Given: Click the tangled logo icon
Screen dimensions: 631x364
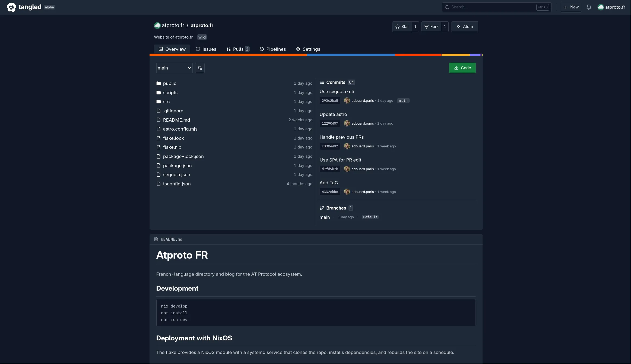Looking at the screenshot, I should 11,7.
